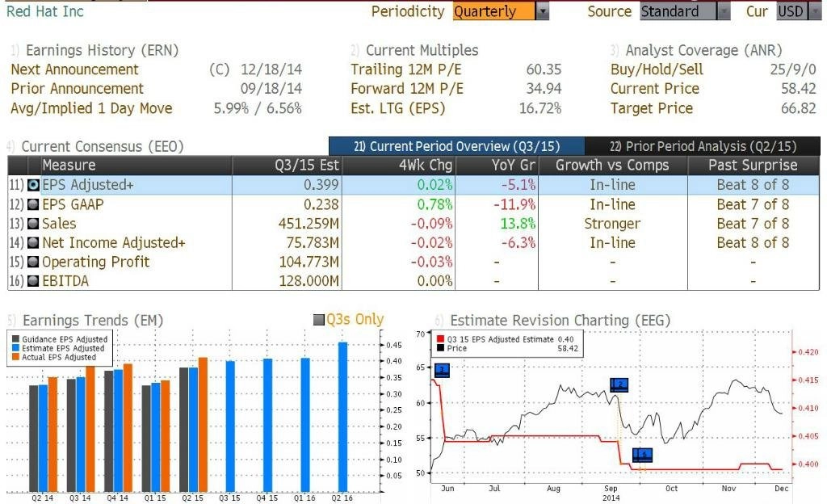827x504 pixels.
Task: Open Analyst Coverage (ANR) section
Action: point(703,50)
